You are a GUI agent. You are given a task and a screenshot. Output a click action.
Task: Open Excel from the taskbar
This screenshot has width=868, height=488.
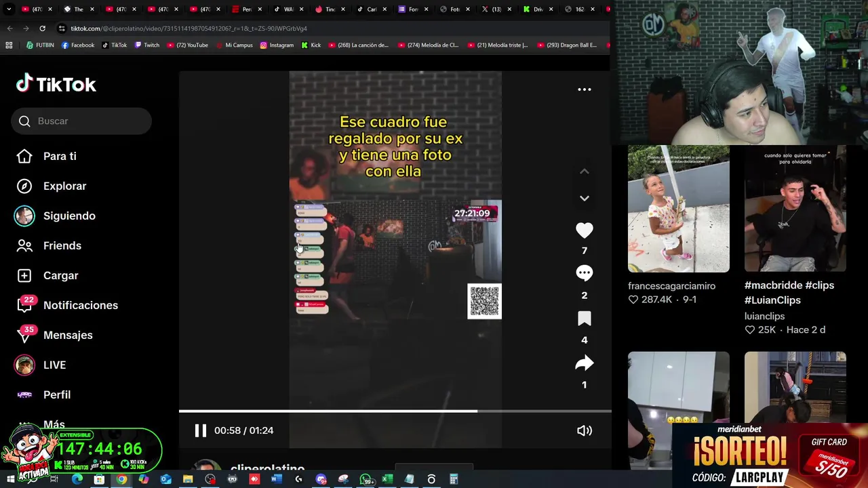click(x=387, y=479)
